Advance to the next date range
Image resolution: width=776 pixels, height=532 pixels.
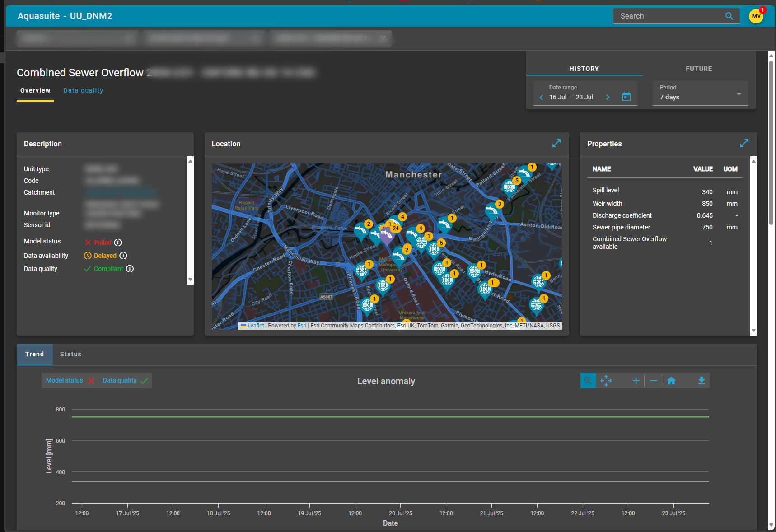point(608,98)
